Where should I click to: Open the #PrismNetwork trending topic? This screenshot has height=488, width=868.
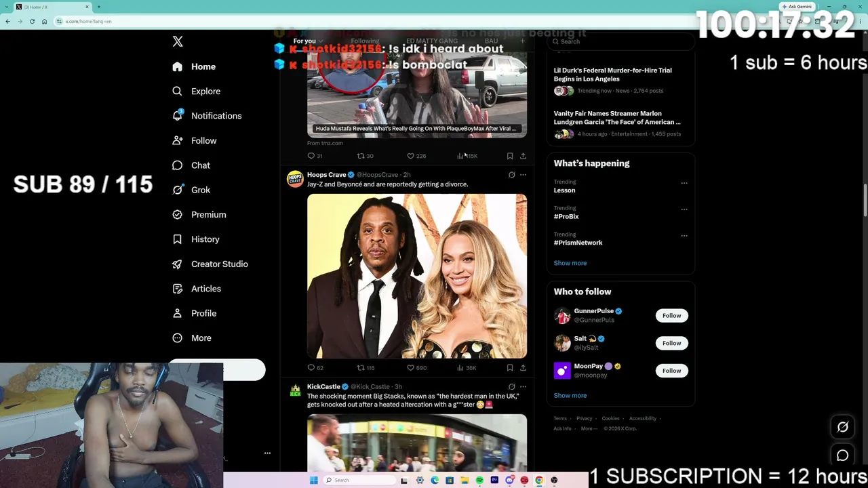pyautogui.click(x=578, y=243)
